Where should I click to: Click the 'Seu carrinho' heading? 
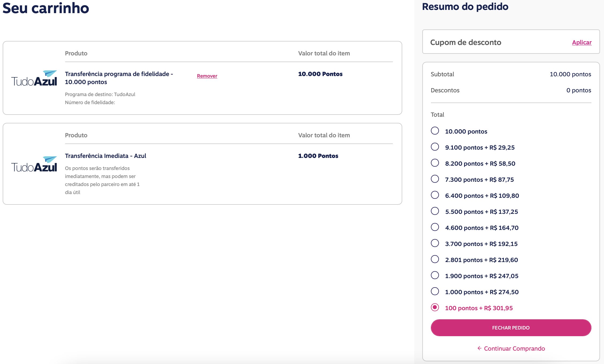(x=46, y=8)
